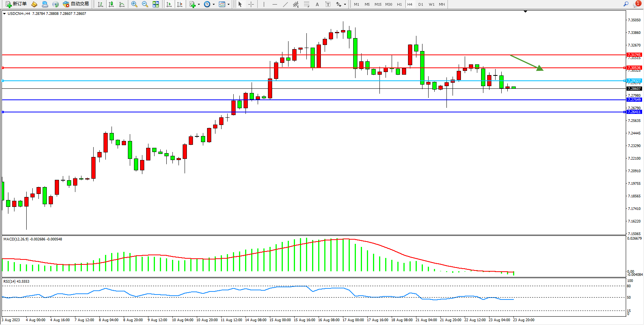Image resolution: width=644 pixels, height=325 pixels.
Task: Select the crosshair tool
Action: [x=251, y=4]
